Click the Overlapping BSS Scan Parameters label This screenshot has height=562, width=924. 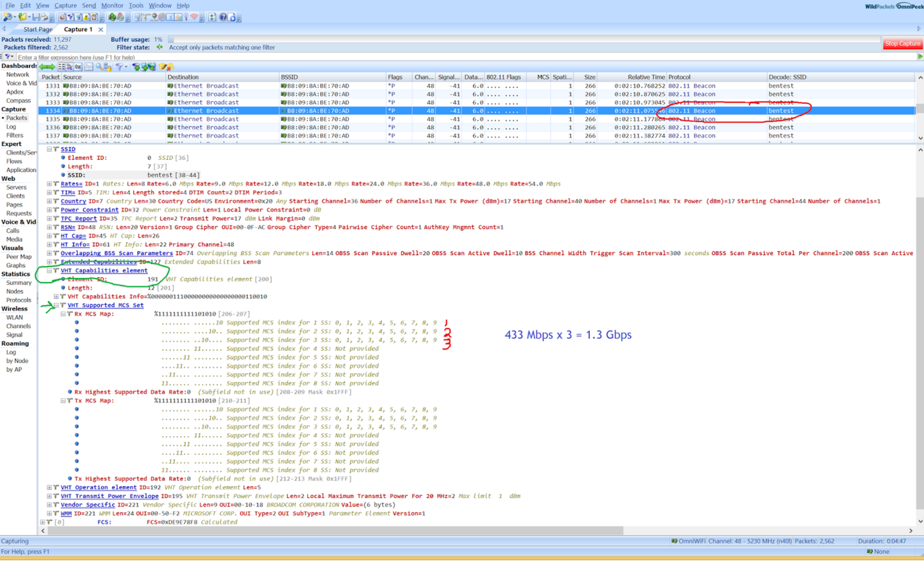(117, 253)
